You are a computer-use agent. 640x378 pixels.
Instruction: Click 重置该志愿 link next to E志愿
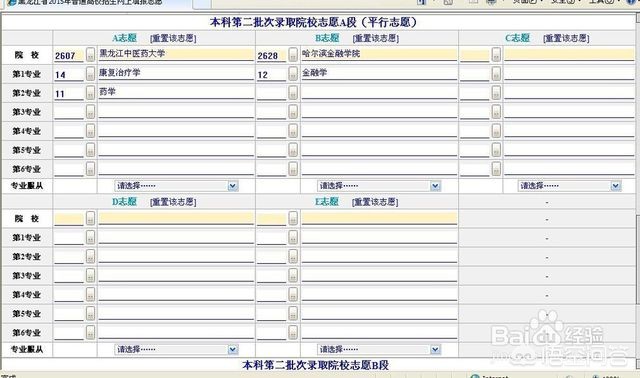[x=375, y=202]
